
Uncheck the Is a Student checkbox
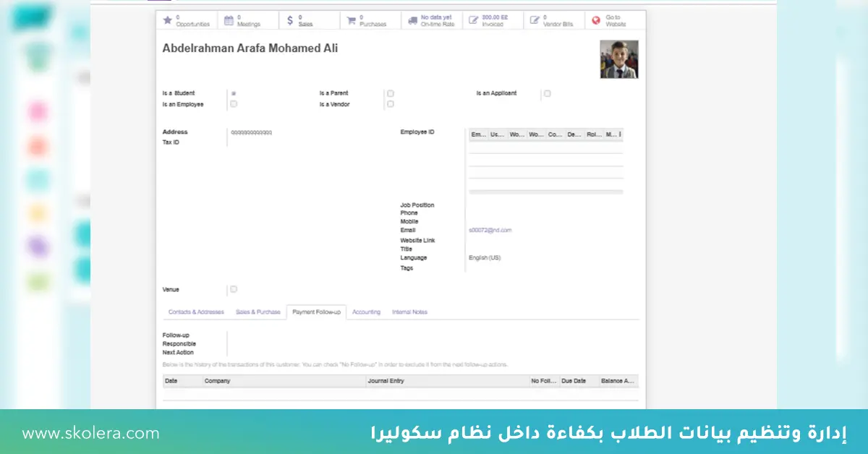233,93
